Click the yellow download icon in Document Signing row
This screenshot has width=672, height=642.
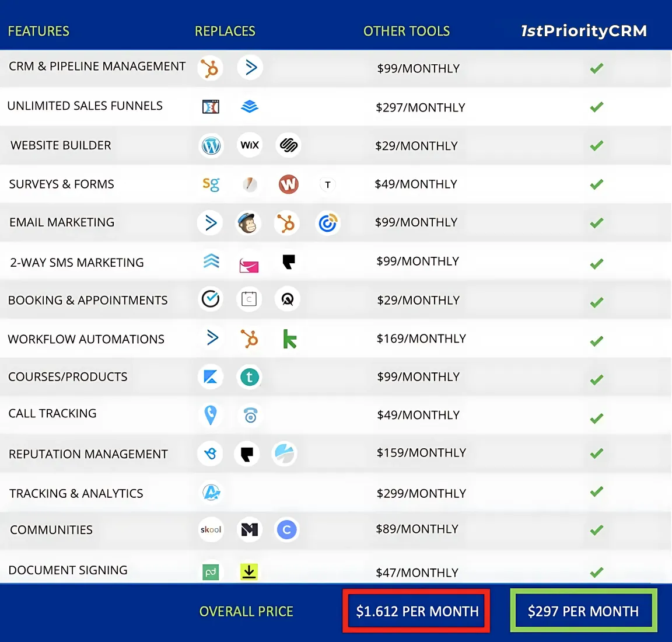[249, 571]
